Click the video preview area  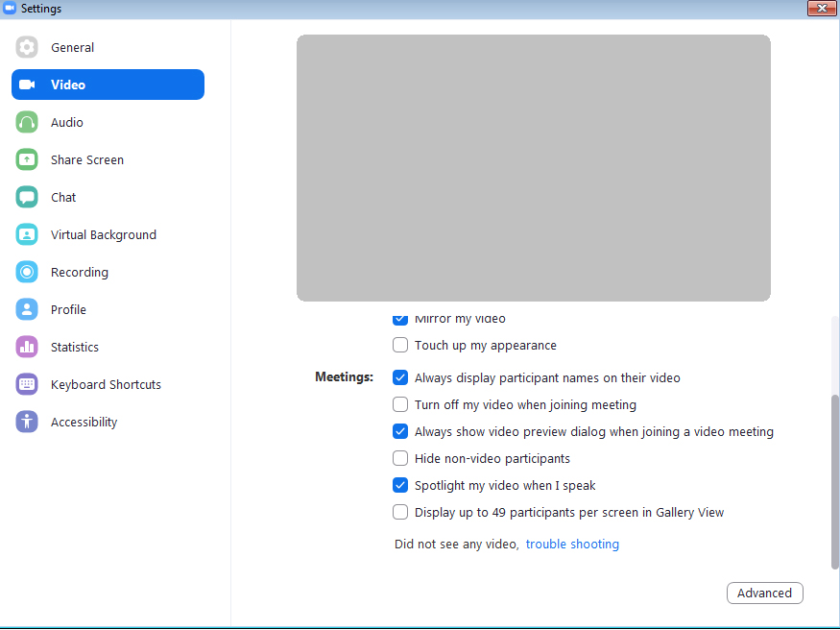pos(534,168)
